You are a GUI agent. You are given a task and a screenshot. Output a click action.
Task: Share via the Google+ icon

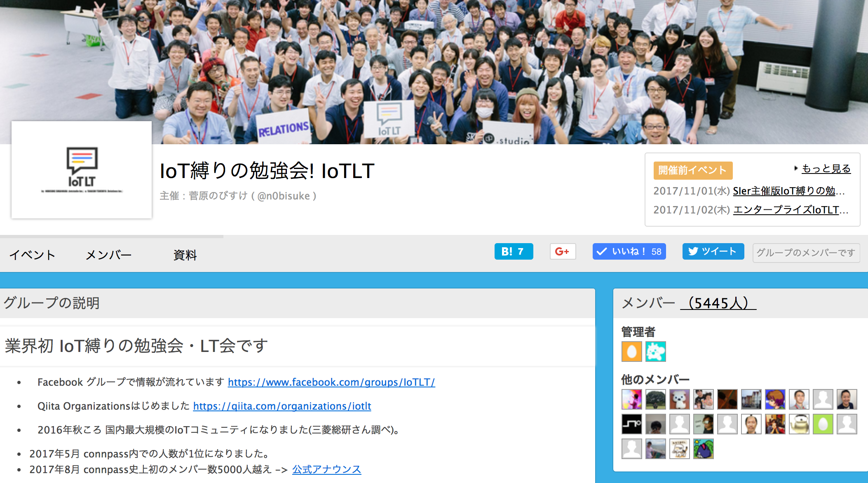coord(562,251)
